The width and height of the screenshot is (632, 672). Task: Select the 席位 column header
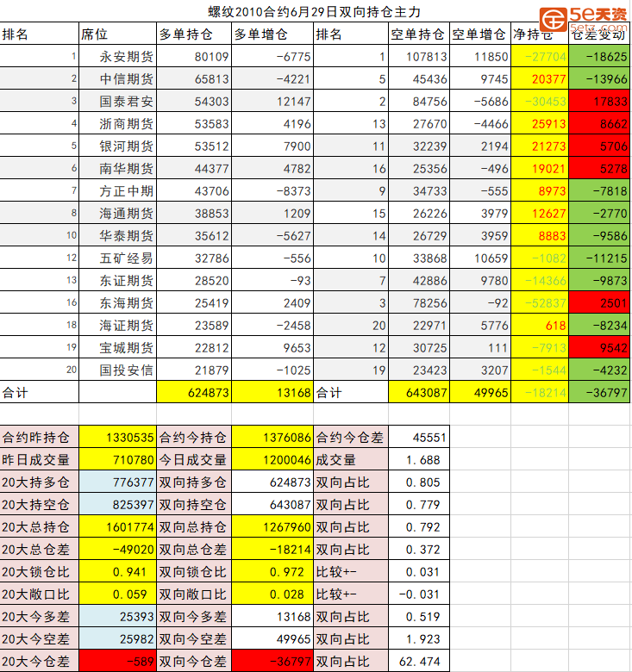(117, 34)
